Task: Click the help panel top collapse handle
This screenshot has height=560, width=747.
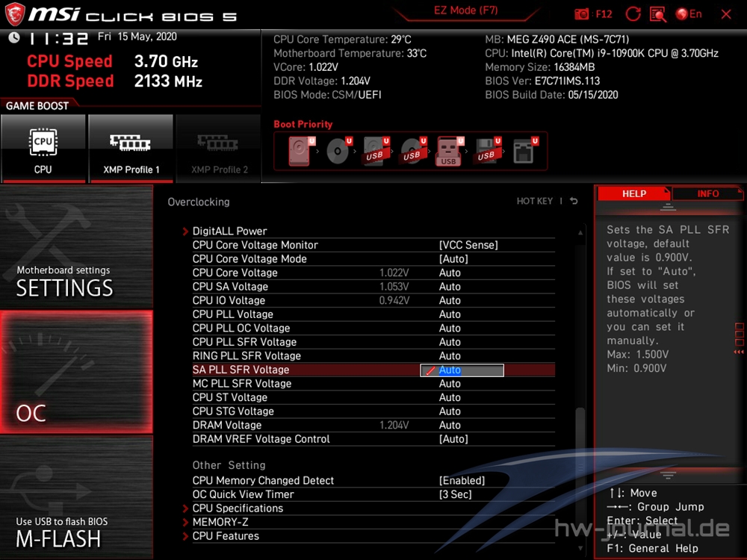Action: [x=667, y=207]
